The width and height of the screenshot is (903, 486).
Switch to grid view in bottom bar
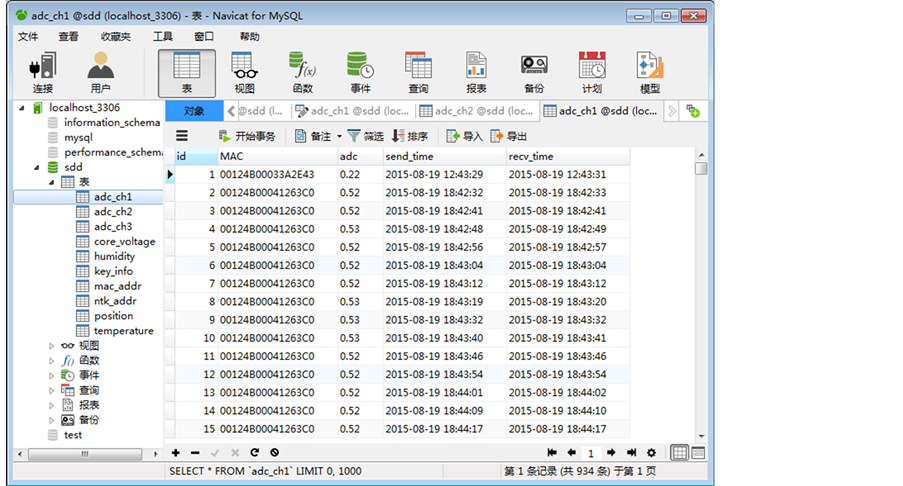pos(679,453)
